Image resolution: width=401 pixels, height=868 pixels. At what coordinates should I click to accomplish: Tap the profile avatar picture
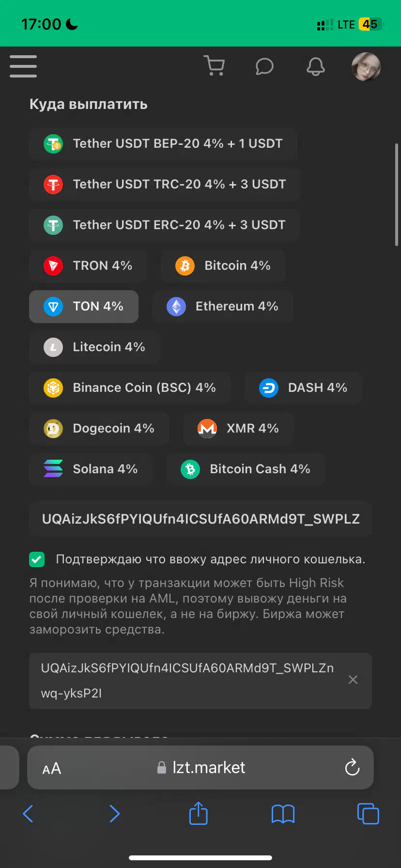click(x=366, y=66)
